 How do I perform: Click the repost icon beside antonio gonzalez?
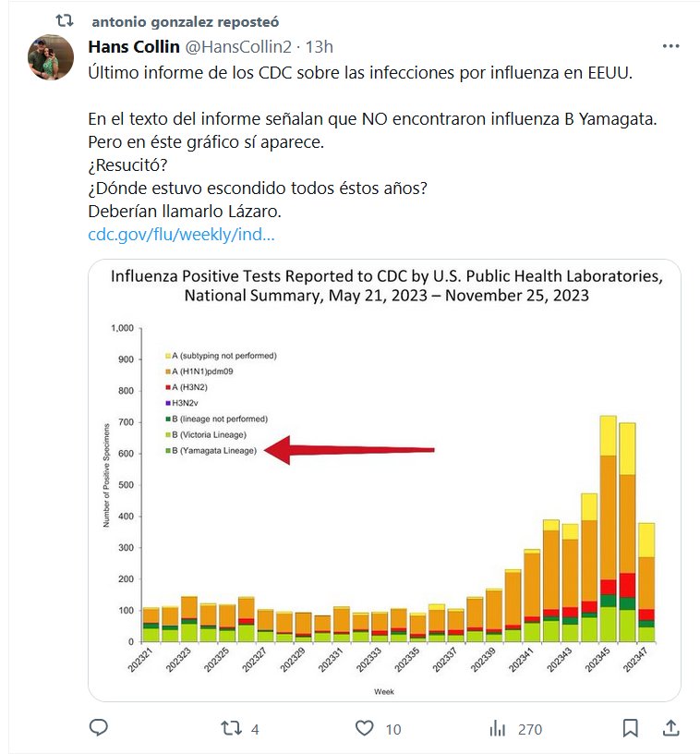coord(65,20)
